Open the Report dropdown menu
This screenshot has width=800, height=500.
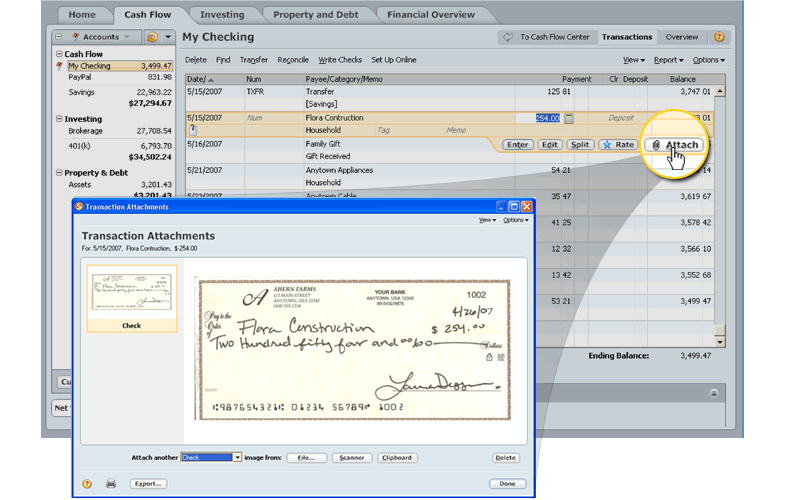[x=667, y=60]
